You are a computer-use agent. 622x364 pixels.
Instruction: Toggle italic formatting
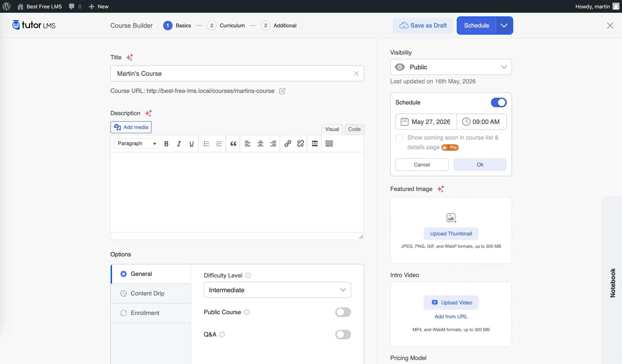click(179, 144)
